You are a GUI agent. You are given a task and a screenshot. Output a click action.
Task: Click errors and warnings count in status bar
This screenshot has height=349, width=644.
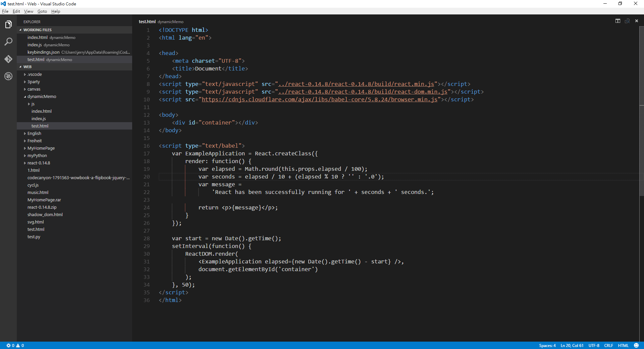[x=15, y=345]
